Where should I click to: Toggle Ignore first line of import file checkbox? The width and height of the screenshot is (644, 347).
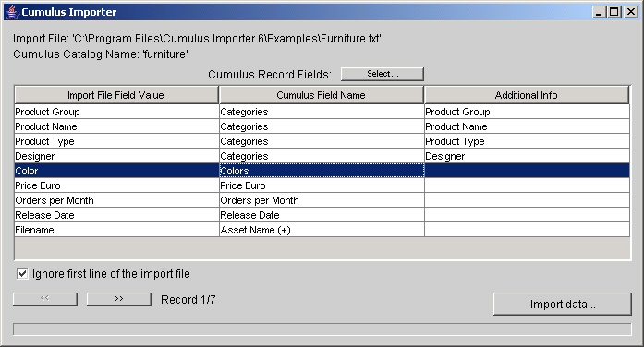22,273
